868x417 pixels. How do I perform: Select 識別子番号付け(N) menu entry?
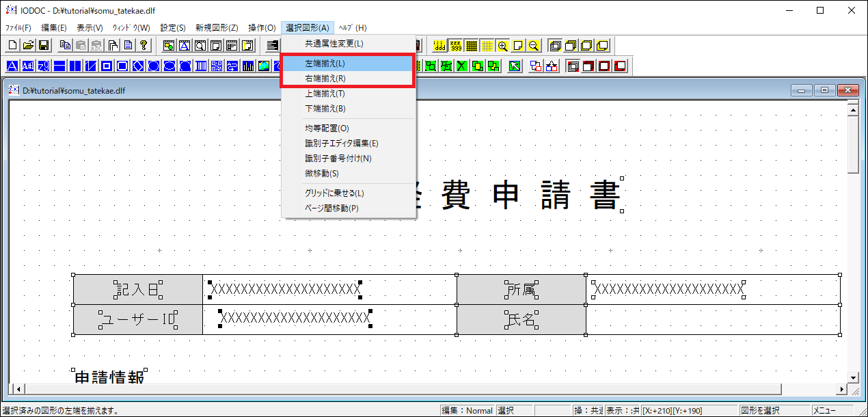tap(348, 159)
